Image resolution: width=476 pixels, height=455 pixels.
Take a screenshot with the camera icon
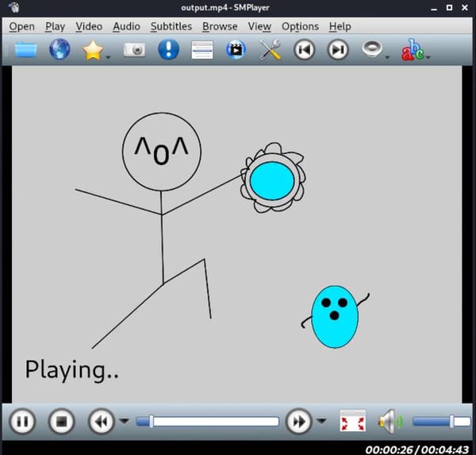pos(135,51)
